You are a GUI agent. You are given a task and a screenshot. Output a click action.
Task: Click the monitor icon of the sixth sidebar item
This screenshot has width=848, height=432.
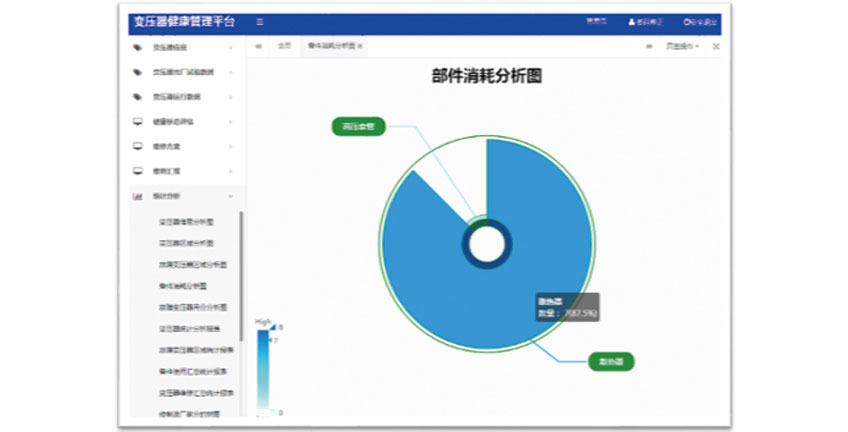137,171
